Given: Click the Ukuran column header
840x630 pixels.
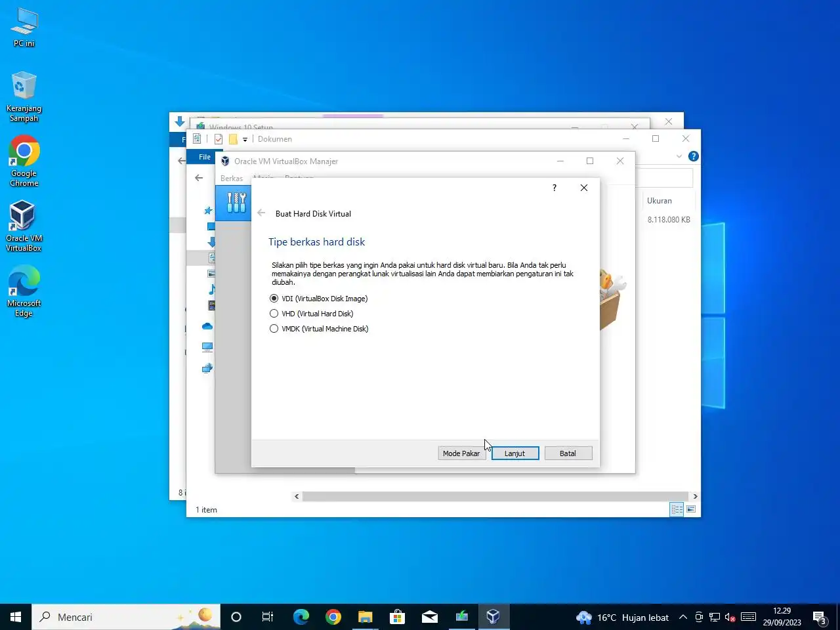Looking at the screenshot, I should (x=660, y=201).
